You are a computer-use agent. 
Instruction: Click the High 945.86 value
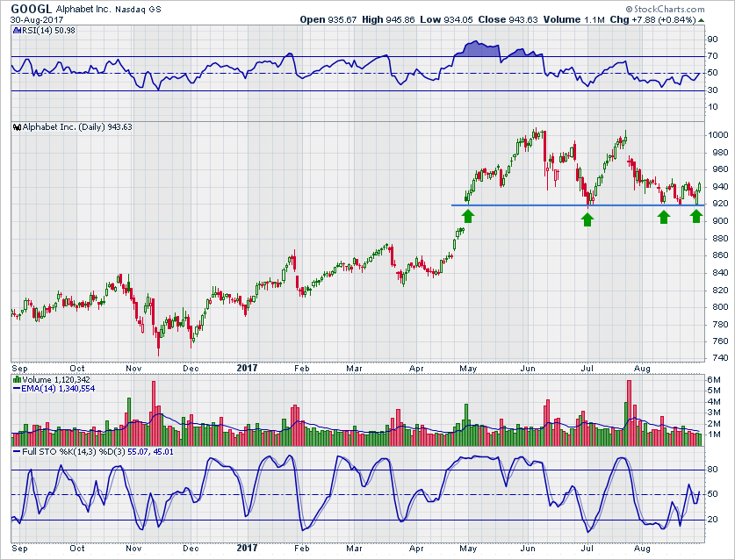coord(388,19)
